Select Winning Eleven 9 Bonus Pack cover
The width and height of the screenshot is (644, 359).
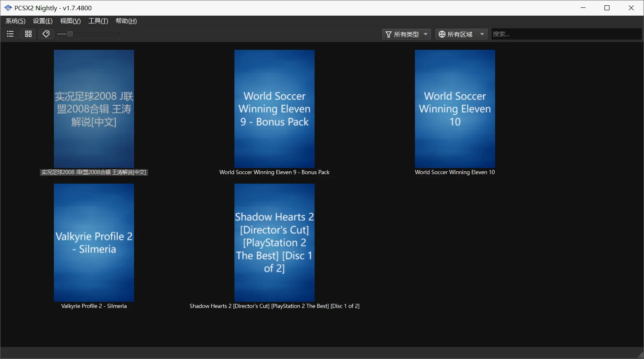(274, 109)
